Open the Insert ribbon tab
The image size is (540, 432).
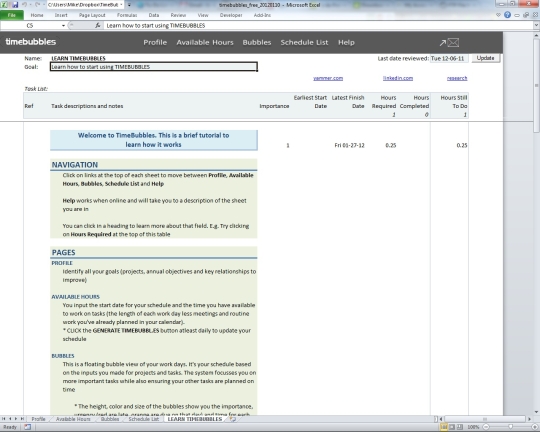click(x=61, y=15)
